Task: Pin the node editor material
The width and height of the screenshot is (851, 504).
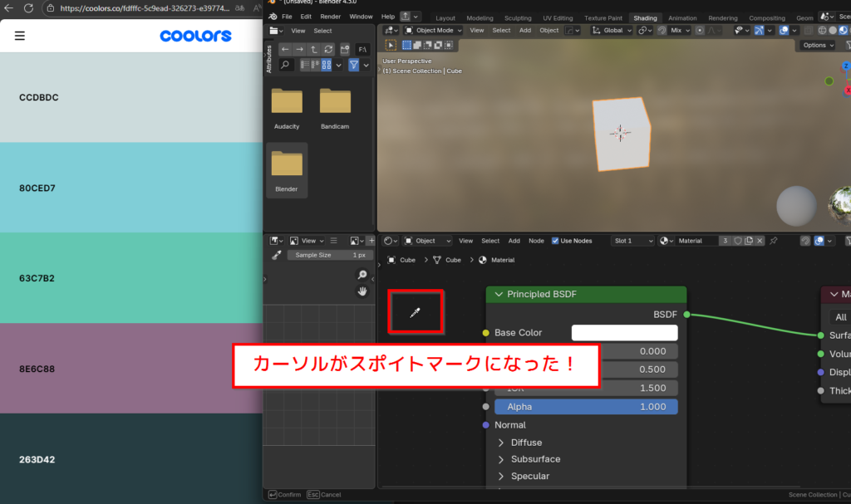Action: coord(774,241)
